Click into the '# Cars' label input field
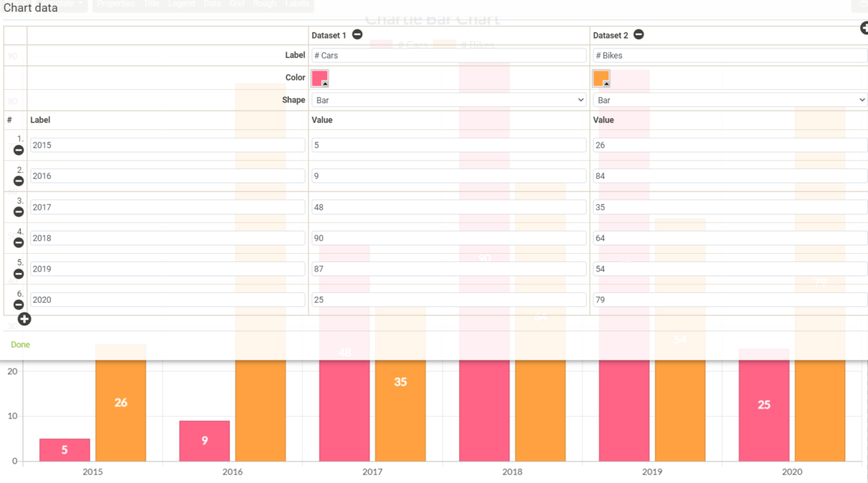 445,55
